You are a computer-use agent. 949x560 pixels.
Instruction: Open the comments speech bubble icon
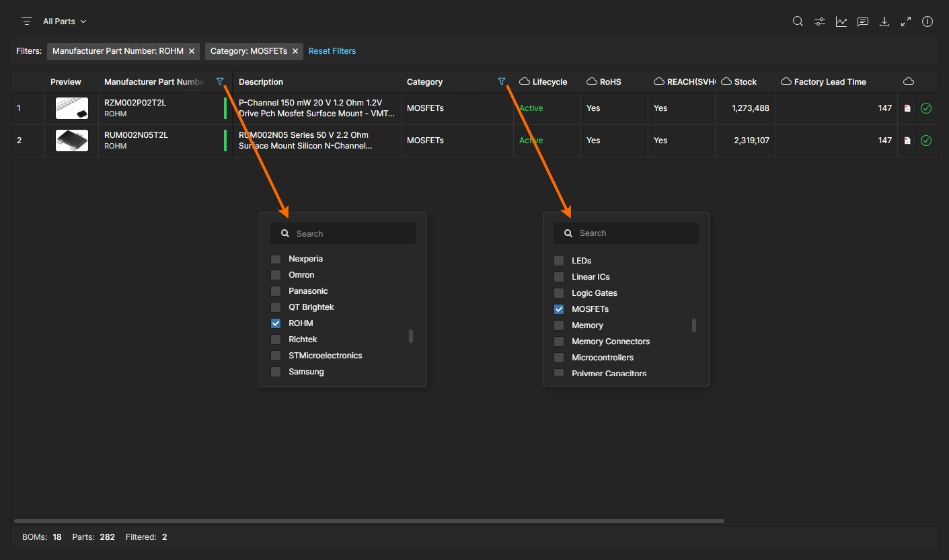[862, 22]
